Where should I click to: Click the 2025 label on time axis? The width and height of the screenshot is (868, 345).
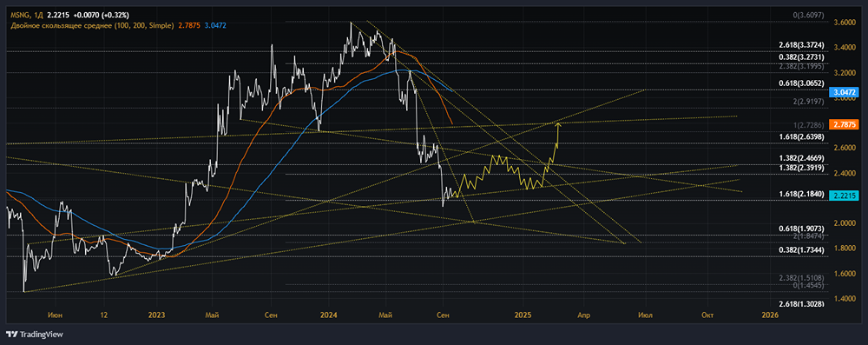[x=523, y=315]
